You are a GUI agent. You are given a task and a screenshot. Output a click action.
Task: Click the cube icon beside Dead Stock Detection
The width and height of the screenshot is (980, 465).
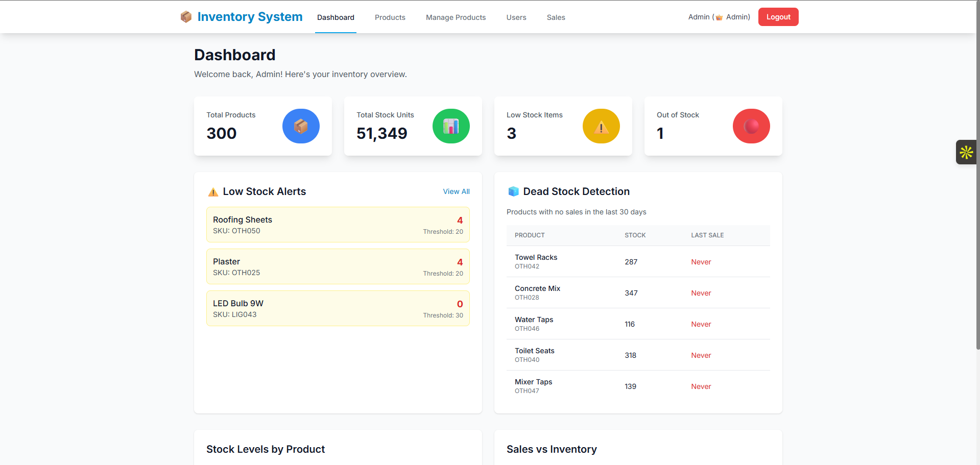pyautogui.click(x=514, y=191)
